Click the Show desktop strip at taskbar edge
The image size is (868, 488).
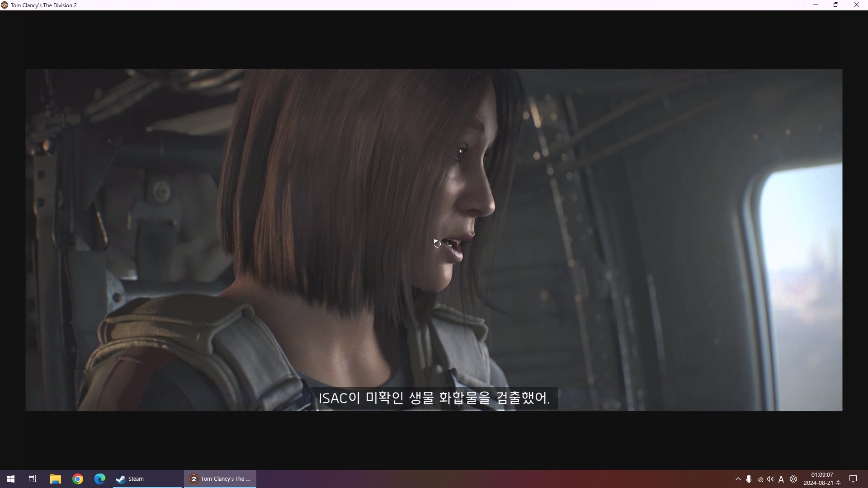pyautogui.click(x=866, y=479)
